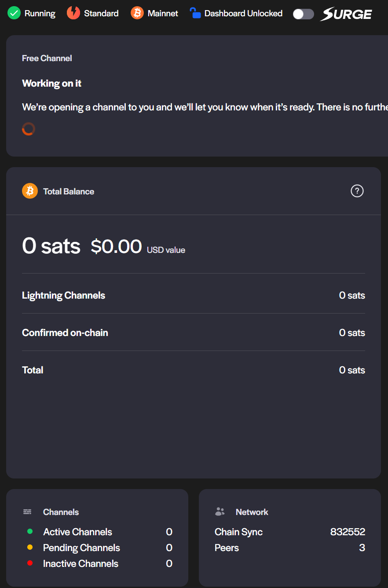Open the Total Balance help question mark
The image size is (388, 588).
tap(357, 191)
